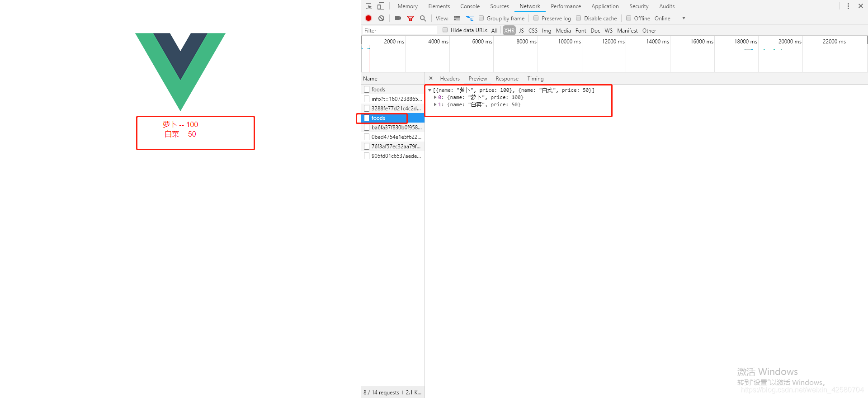Click the 4000 ms timeline overview marker
The image size is (868, 398).
pyautogui.click(x=438, y=42)
